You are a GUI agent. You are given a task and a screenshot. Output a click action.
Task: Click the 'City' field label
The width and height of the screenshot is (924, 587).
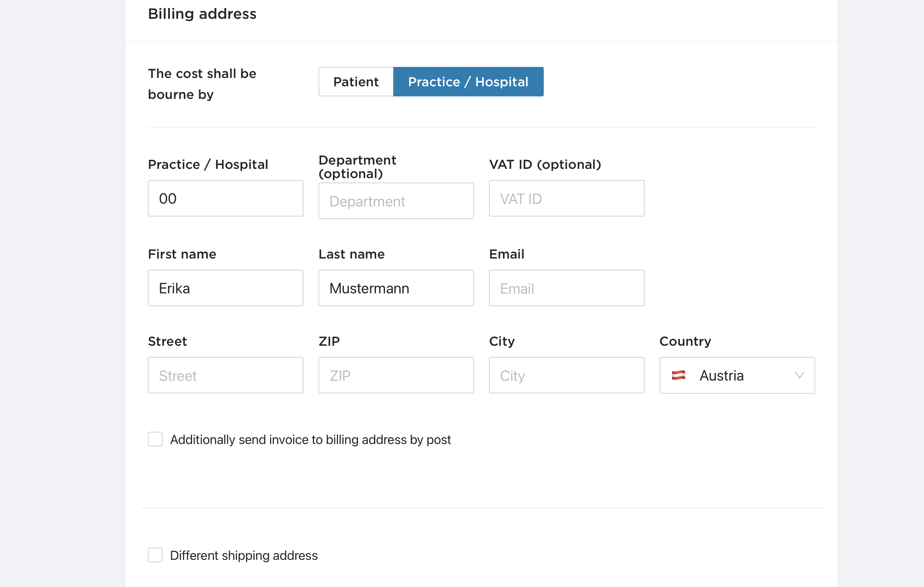click(502, 341)
